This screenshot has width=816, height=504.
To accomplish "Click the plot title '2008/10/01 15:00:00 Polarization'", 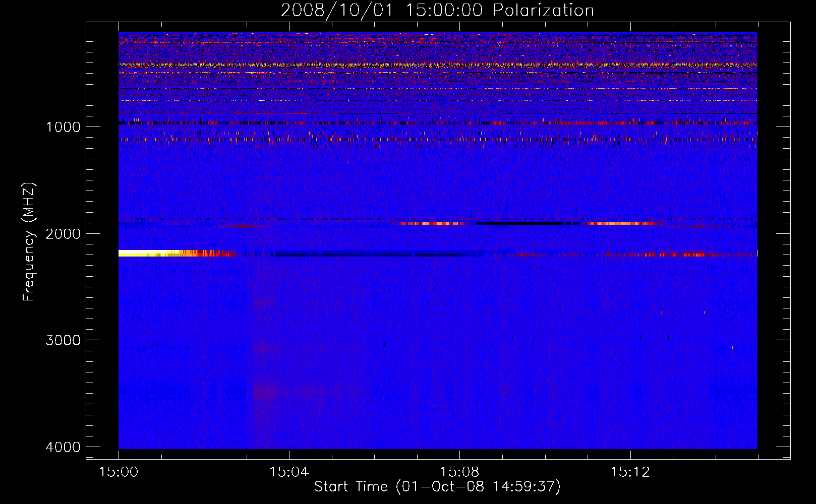I will [x=437, y=10].
